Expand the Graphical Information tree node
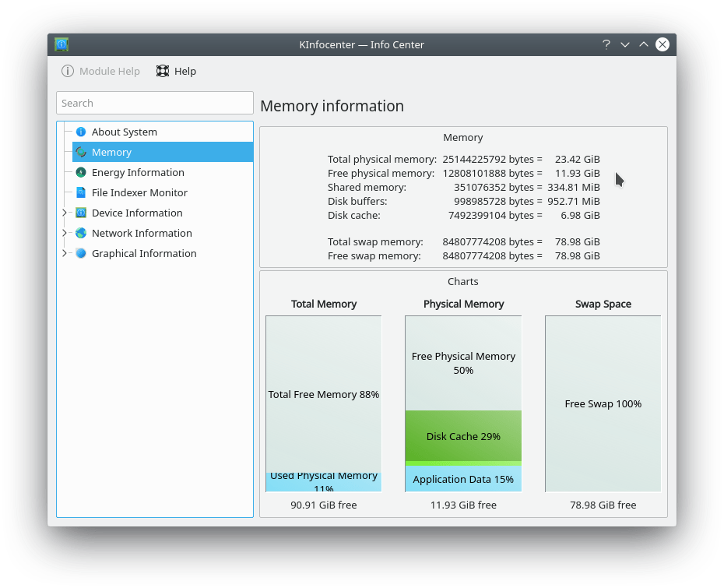Screen dimensions: 724x588 tap(65, 253)
